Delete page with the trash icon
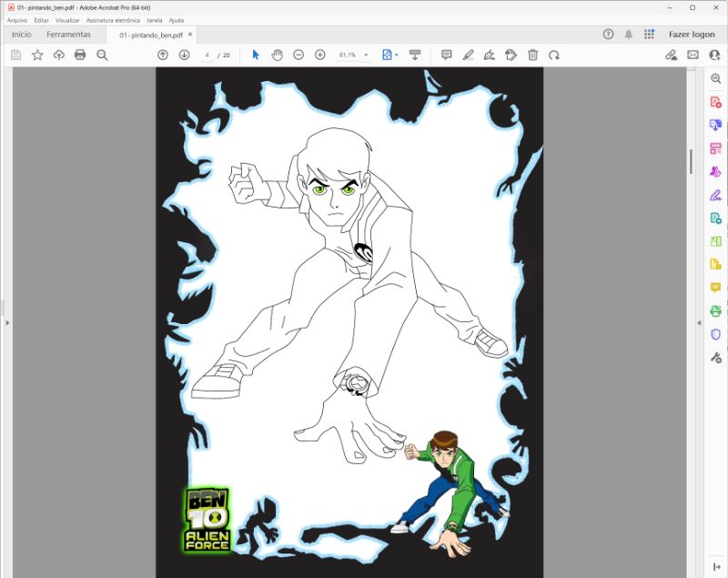728x578 pixels. point(532,55)
